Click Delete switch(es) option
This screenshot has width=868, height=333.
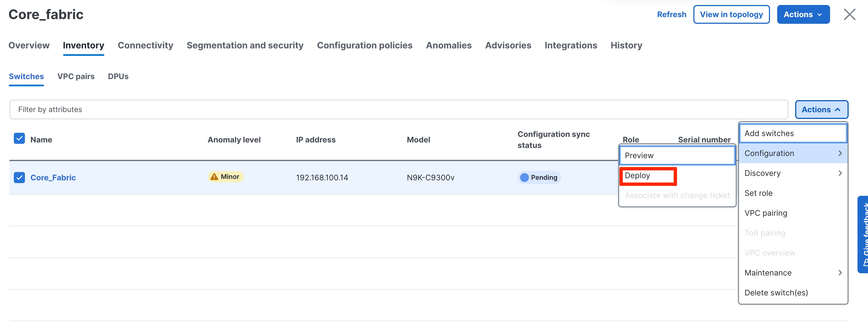point(776,293)
